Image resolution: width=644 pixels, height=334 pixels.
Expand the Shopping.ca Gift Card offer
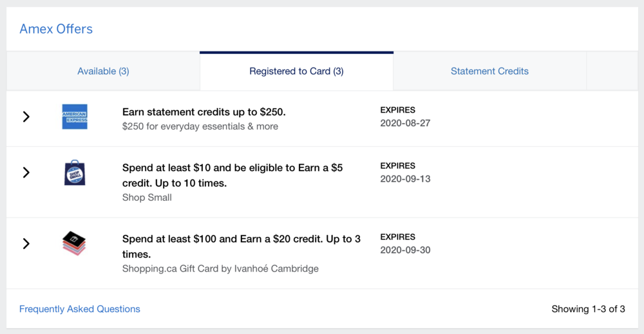click(26, 243)
